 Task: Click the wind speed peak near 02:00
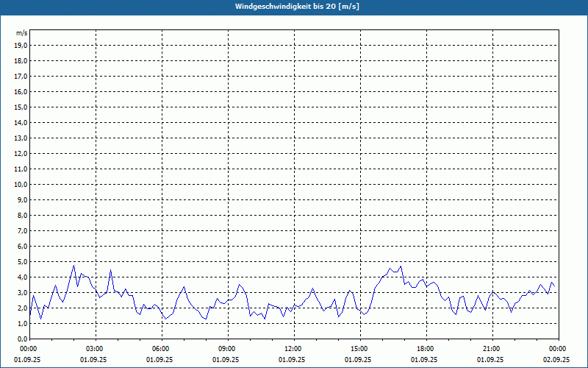tap(73, 265)
